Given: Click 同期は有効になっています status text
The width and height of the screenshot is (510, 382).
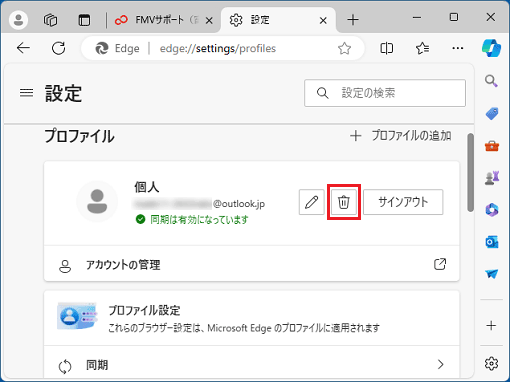Looking at the screenshot, I should (x=199, y=220).
